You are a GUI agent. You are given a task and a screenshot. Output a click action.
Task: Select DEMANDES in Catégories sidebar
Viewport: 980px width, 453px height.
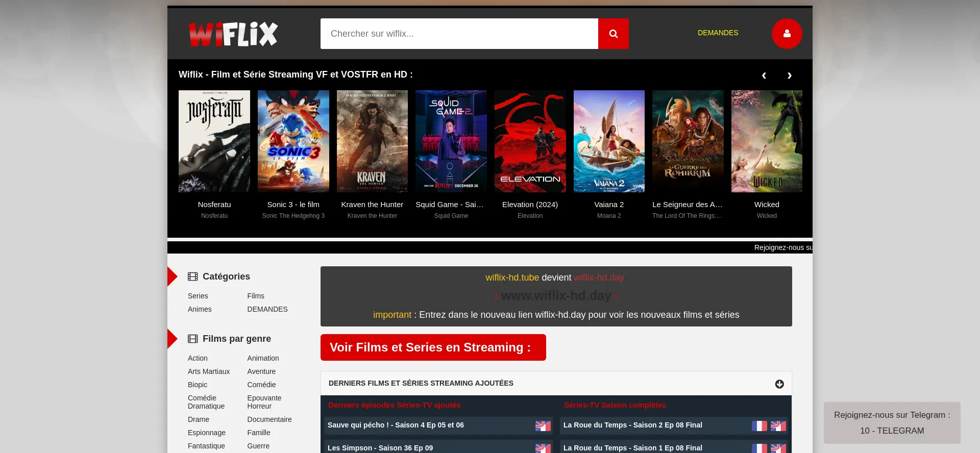[267, 309]
